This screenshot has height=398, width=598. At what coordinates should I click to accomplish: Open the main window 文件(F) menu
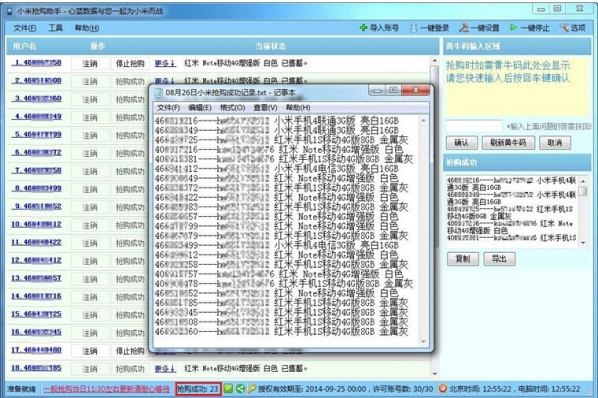pyautogui.click(x=25, y=28)
